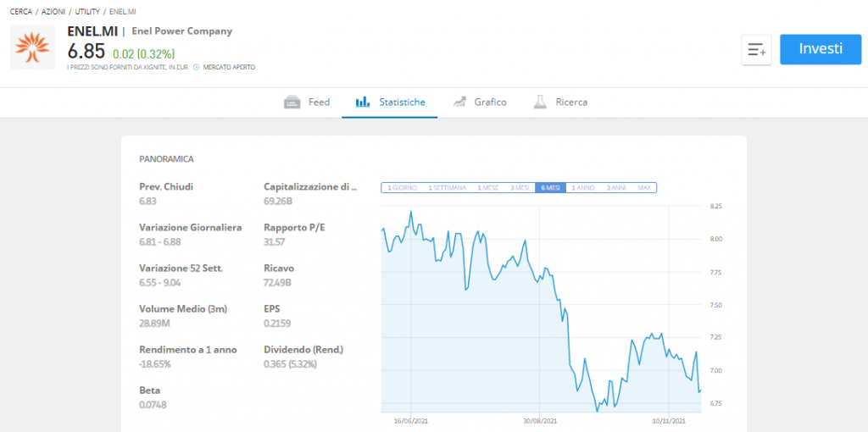Click the Grafico trend chart icon
This screenshot has width=868, height=432.
(459, 102)
